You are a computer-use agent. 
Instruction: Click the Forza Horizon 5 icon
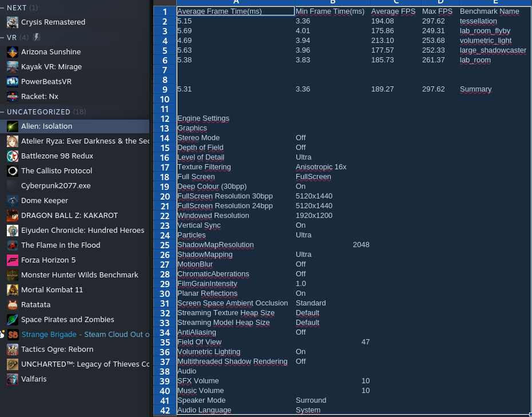coord(13,260)
